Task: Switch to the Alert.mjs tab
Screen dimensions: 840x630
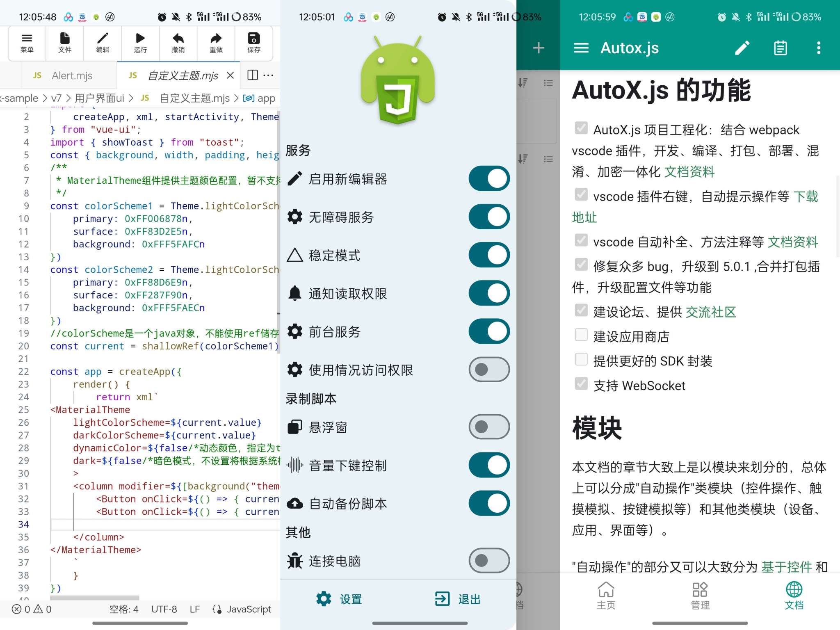Action: click(69, 75)
